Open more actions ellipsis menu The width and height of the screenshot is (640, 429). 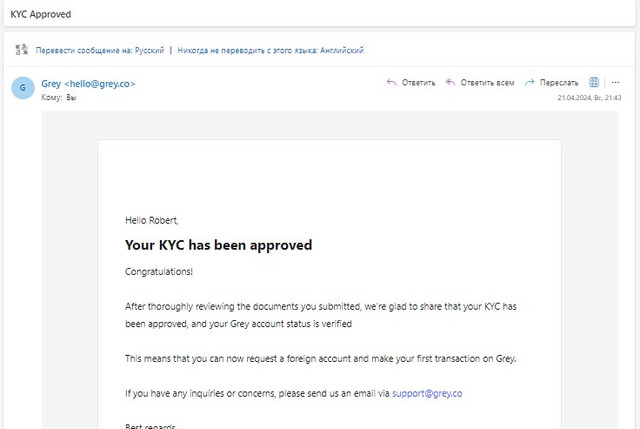point(615,83)
